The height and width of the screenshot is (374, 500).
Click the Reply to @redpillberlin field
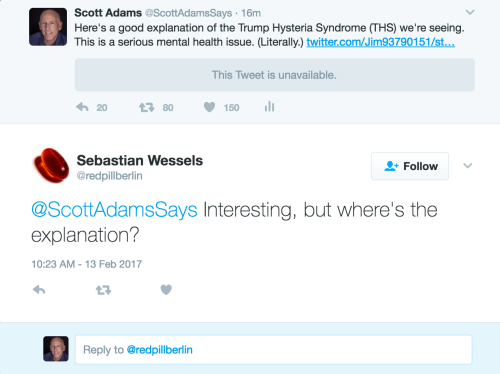[274, 350]
